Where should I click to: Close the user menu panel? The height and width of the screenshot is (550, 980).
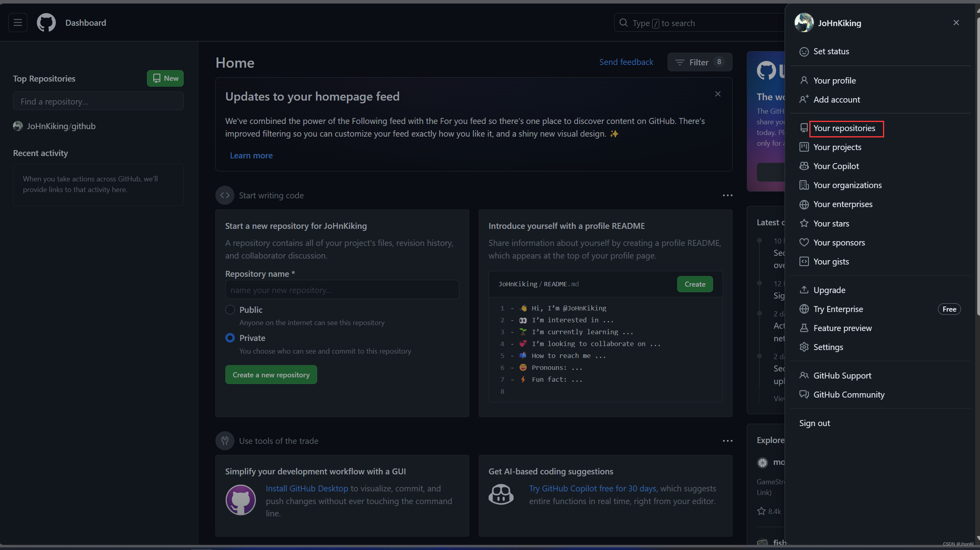point(956,23)
